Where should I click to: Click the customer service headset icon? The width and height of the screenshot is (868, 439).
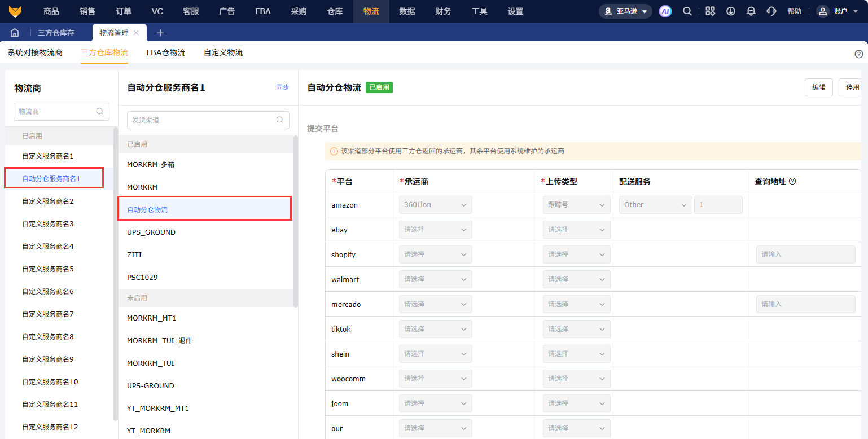(x=771, y=11)
